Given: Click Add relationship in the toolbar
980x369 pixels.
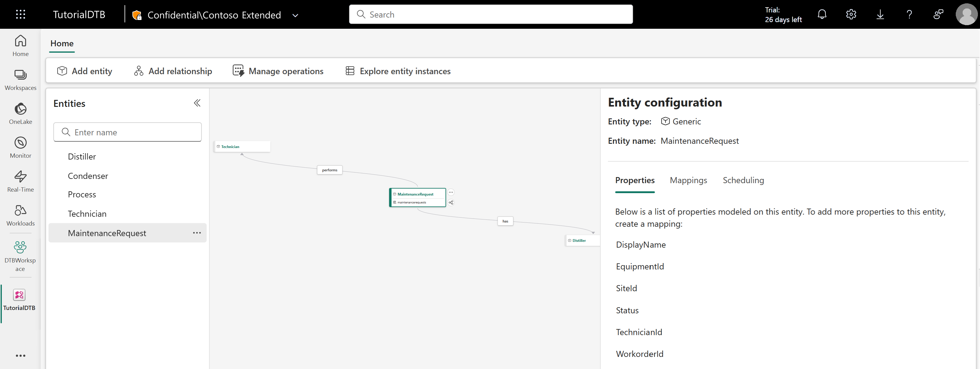Looking at the screenshot, I should (x=173, y=71).
